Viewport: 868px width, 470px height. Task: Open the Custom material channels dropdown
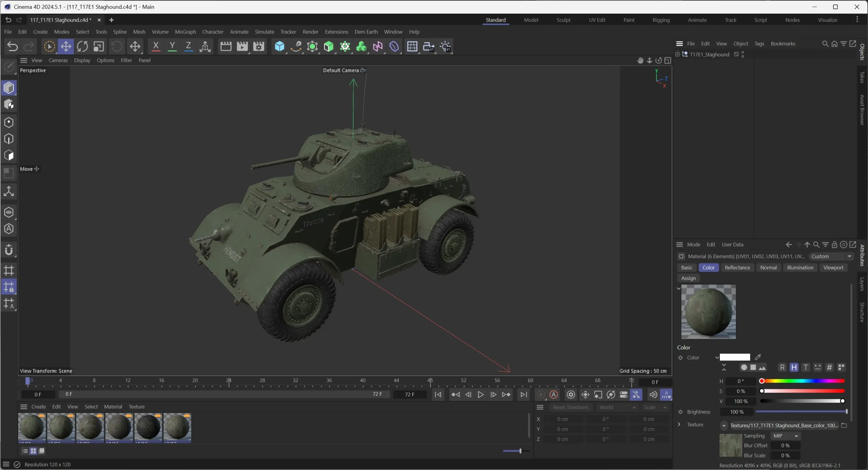pyautogui.click(x=831, y=256)
